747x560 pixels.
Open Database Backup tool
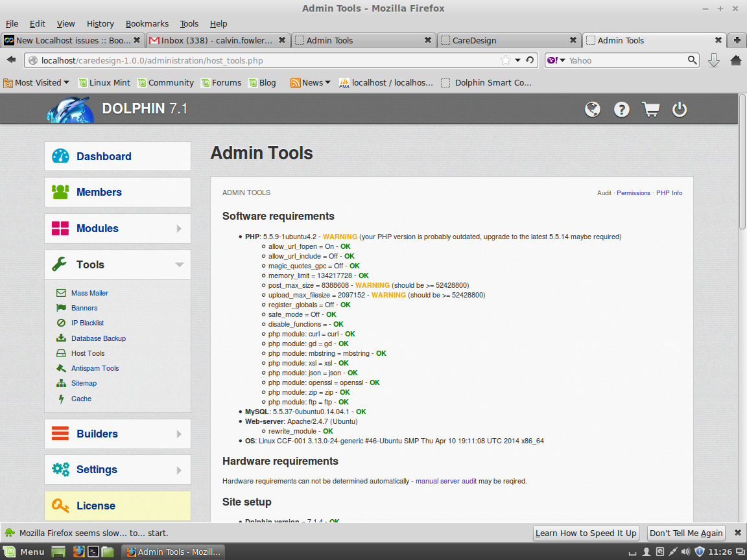click(x=99, y=338)
